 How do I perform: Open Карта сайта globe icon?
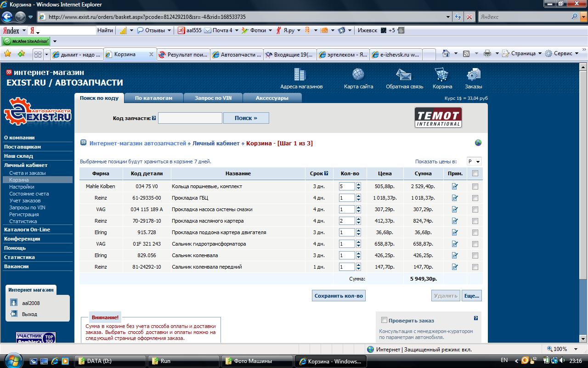click(x=358, y=75)
